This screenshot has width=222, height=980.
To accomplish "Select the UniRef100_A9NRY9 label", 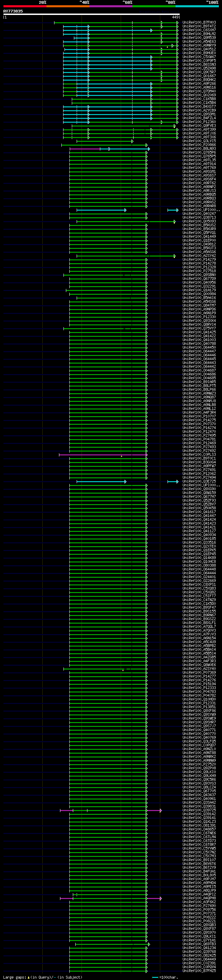I will click(199, 45).
